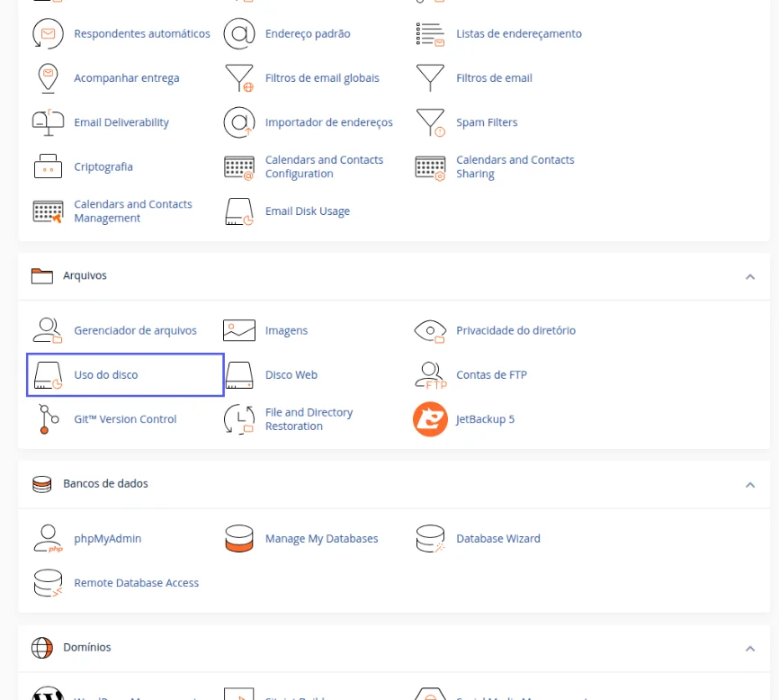Click the Filtros de email funnel icon
Image resolution: width=779 pixels, height=700 pixels.
point(430,78)
